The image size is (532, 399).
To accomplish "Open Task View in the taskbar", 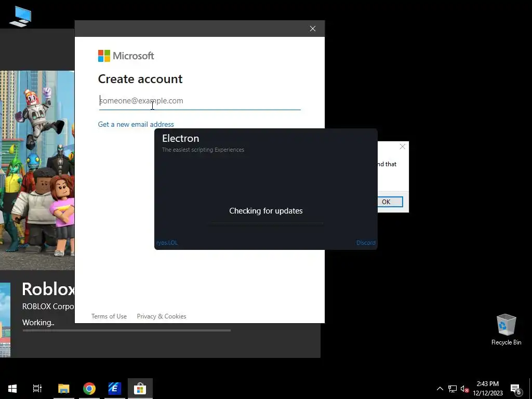I will (37, 389).
